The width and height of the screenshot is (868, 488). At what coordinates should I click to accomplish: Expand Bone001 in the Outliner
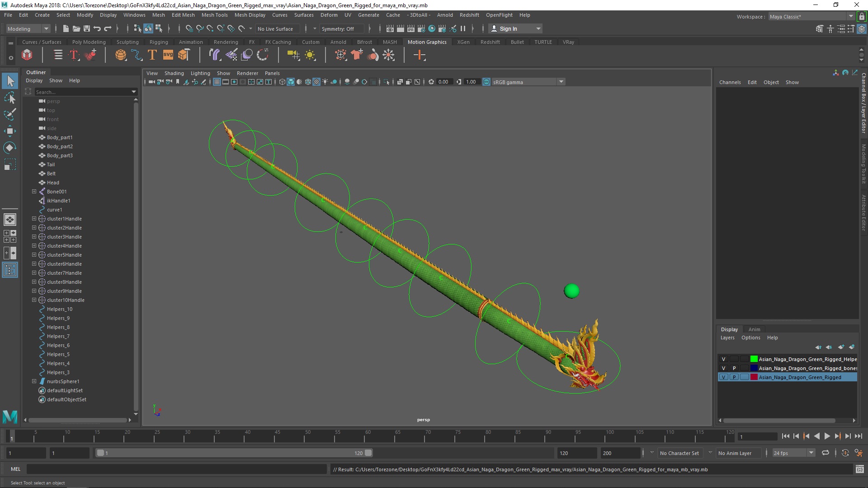click(x=34, y=192)
